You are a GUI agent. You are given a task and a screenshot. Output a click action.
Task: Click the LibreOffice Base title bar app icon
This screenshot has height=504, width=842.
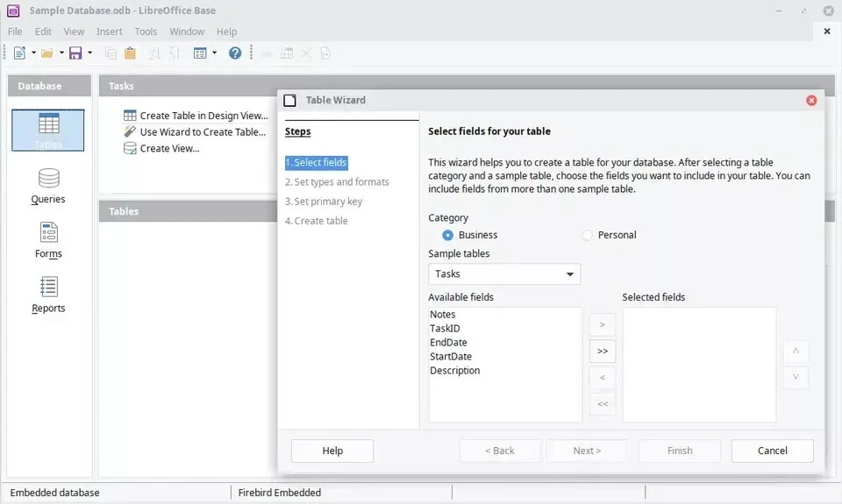(x=13, y=11)
